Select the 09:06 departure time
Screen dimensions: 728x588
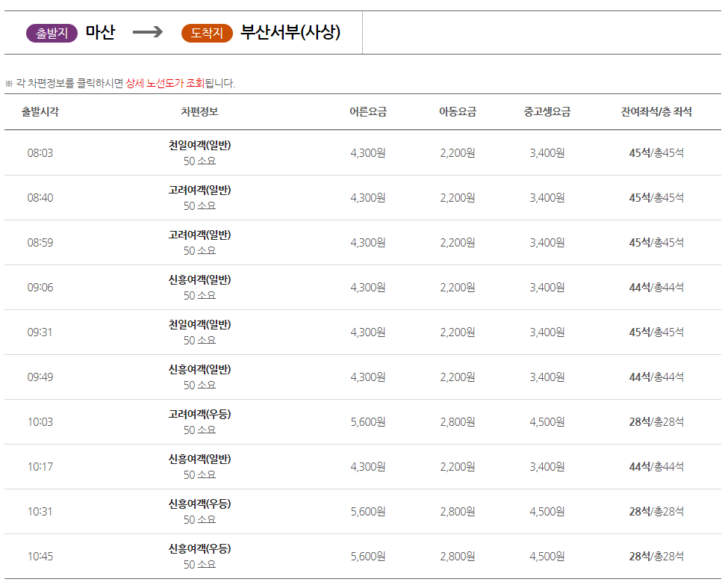(x=40, y=288)
